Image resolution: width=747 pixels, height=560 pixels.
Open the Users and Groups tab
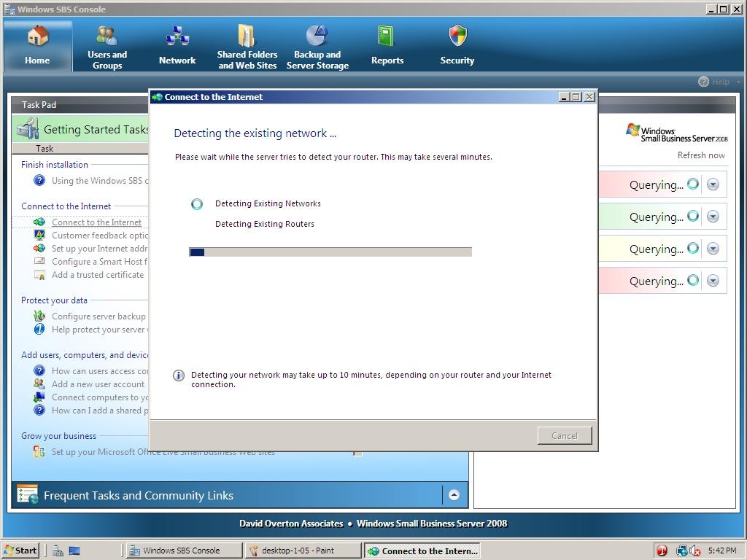(107, 46)
